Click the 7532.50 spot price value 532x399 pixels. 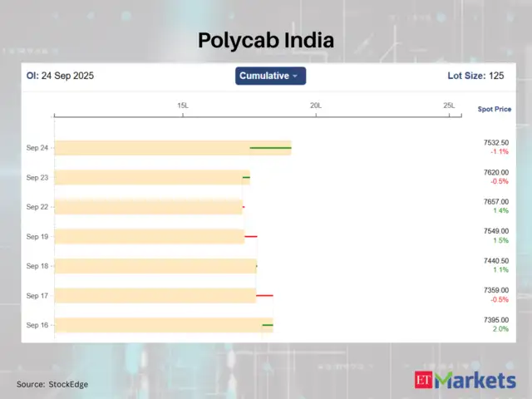(x=495, y=143)
